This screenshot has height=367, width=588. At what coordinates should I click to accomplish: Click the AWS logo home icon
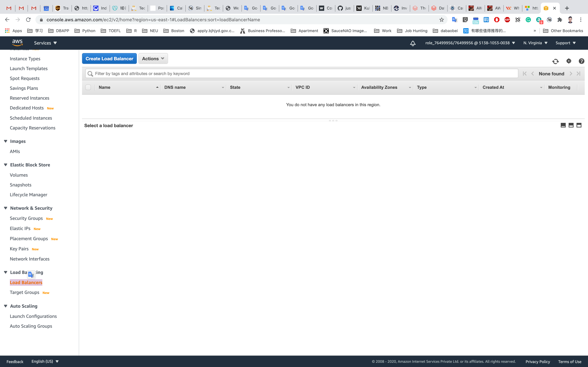click(x=17, y=43)
